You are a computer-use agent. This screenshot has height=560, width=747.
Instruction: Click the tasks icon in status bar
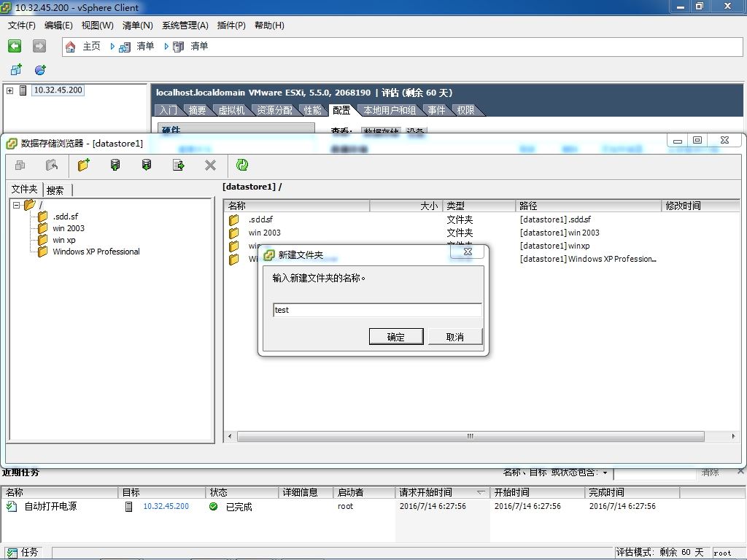pos(12,553)
